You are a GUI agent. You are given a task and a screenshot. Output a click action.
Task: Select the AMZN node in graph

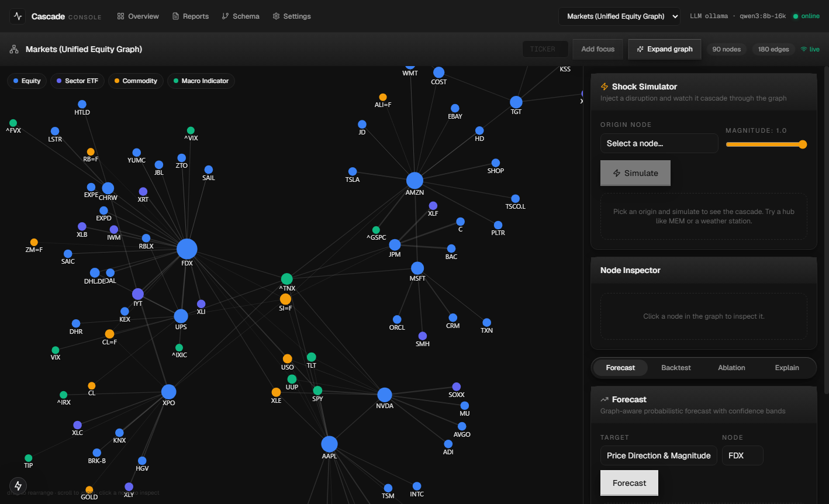pyautogui.click(x=414, y=180)
